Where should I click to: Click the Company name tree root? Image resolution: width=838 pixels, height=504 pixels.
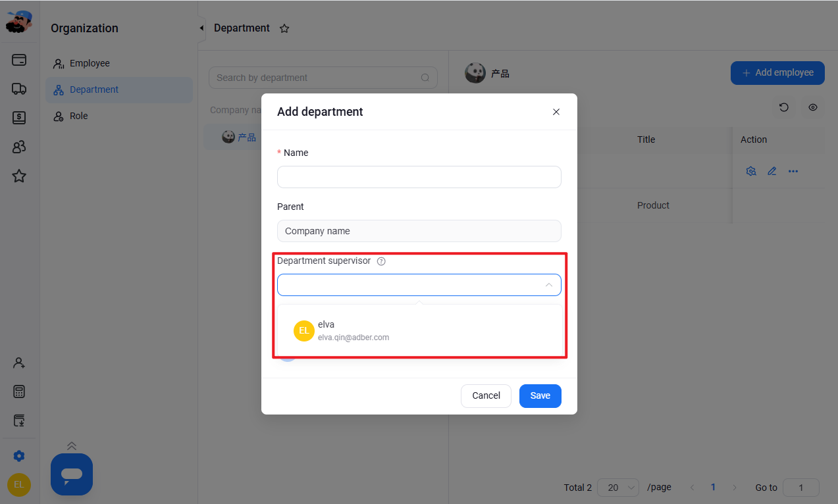click(236, 110)
